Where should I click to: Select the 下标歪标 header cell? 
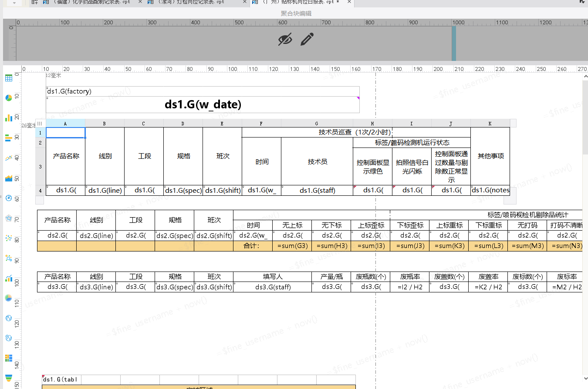(x=409, y=225)
